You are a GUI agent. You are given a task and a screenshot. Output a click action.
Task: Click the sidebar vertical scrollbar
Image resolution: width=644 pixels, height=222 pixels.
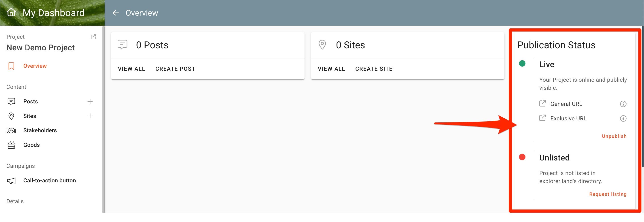point(103,119)
